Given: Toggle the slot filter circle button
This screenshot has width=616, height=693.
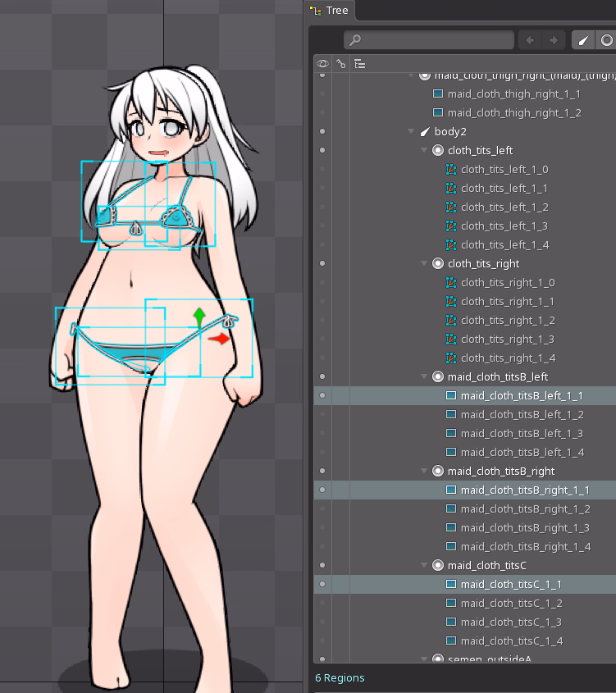Looking at the screenshot, I should tap(607, 39).
